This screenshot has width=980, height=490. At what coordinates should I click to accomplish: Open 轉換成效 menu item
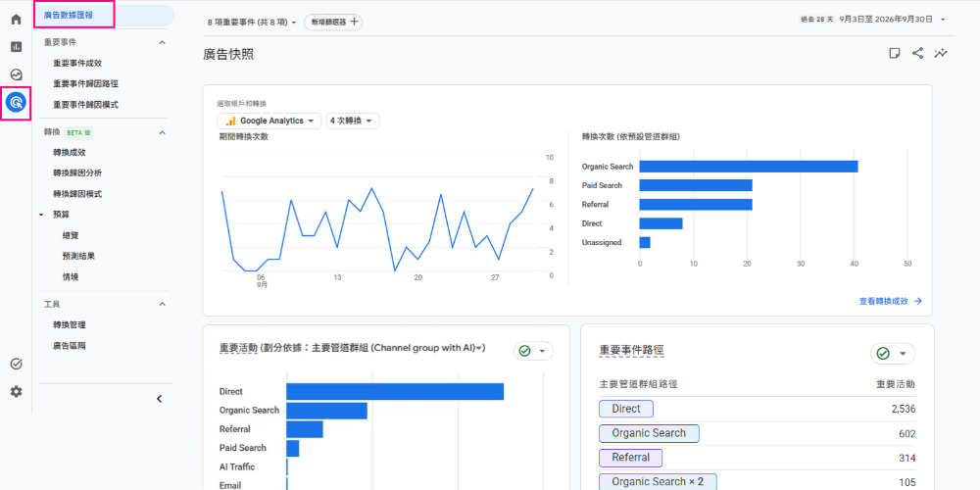(x=70, y=153)
